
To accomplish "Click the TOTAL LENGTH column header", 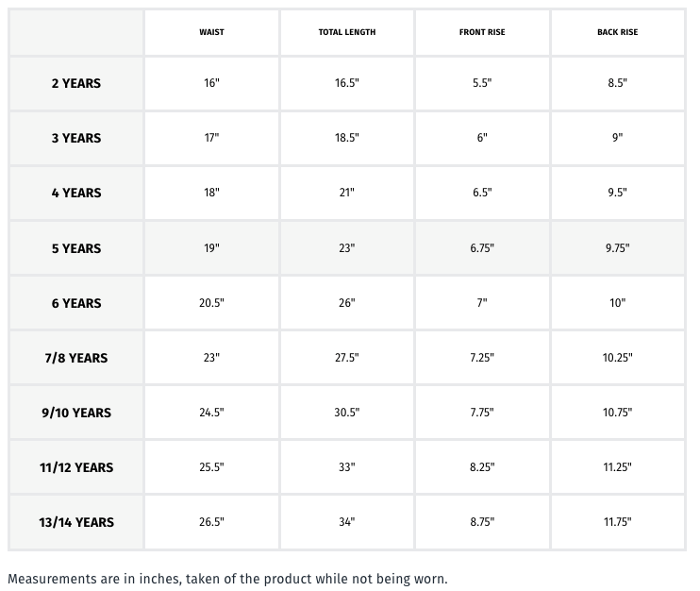I will click(347, 32).
